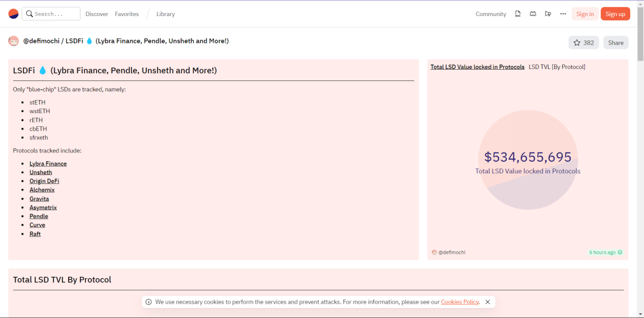The height and width of the screenshot is (318, 644).
Task: Open the Asymetrix link
Action: (43, 208)
